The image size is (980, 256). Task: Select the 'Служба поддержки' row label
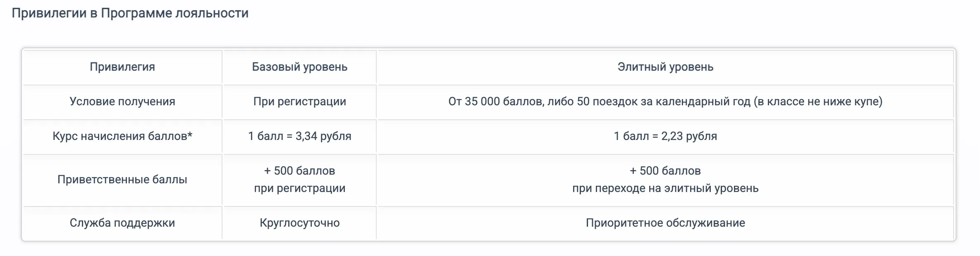pos(122,223)
